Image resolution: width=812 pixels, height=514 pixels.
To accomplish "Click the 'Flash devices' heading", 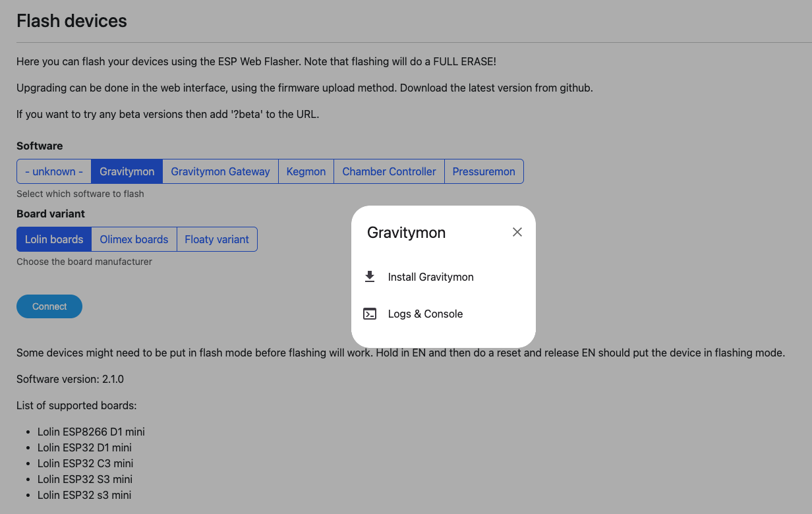I will point(72,21).
